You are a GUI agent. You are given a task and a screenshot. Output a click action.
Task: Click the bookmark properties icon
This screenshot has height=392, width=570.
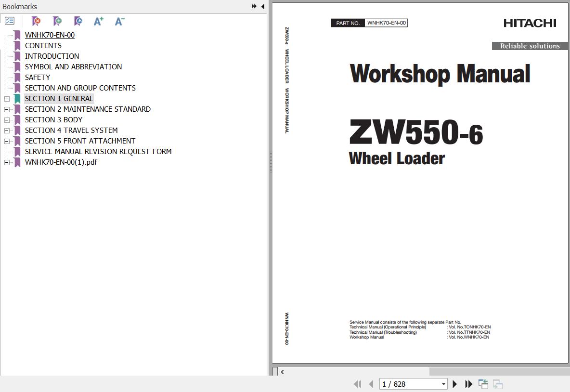pos(78,21)
